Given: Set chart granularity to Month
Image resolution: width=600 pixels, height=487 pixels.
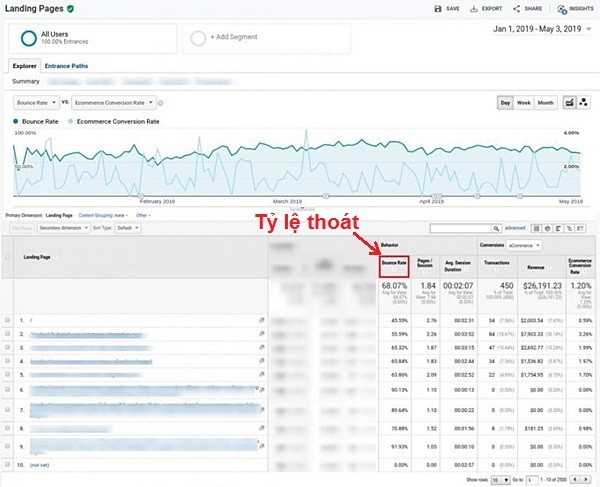Looking at the screenshot, I should pyautogui.click(x=545, y=103).
